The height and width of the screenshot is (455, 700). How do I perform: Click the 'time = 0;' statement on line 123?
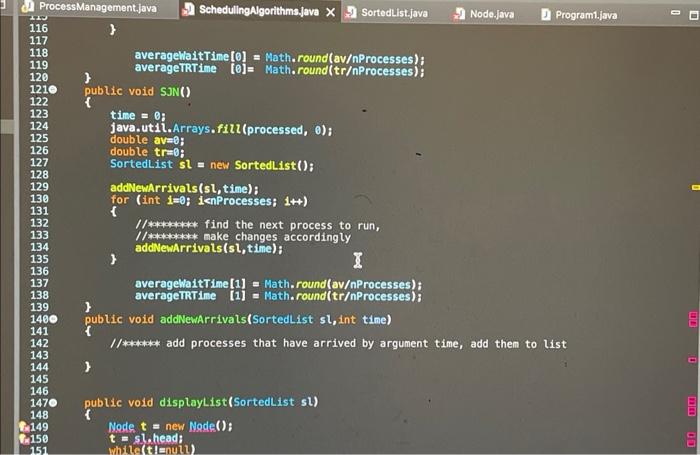coord(138,116)
